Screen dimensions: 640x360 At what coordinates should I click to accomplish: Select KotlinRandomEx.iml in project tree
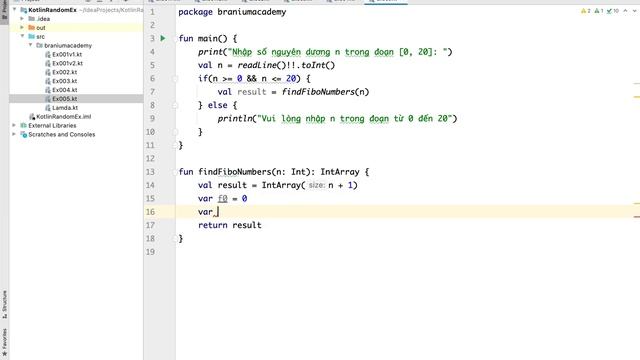(x=64, y=117)
